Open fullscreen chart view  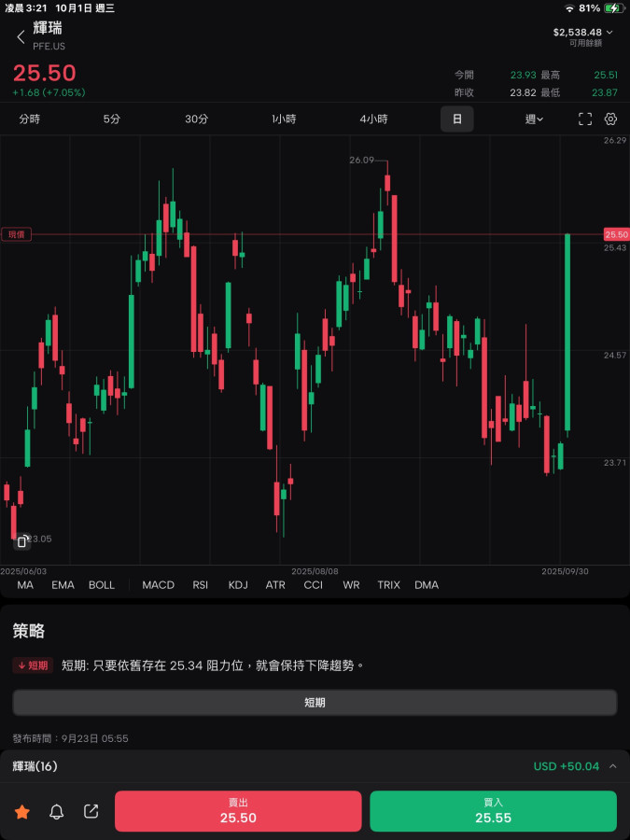click(x=585, y=119)
